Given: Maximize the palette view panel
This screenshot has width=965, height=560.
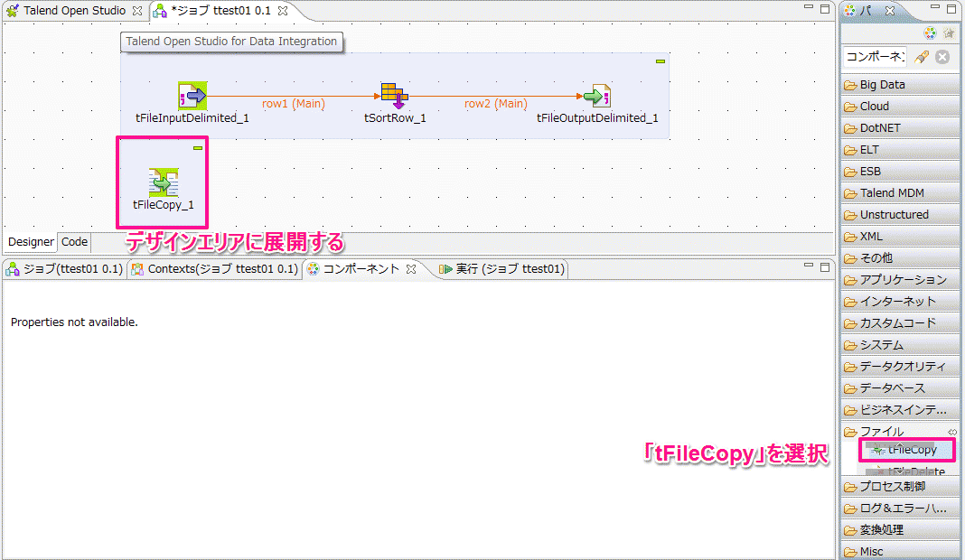Looking at the screenshot, I should point(951,9).
